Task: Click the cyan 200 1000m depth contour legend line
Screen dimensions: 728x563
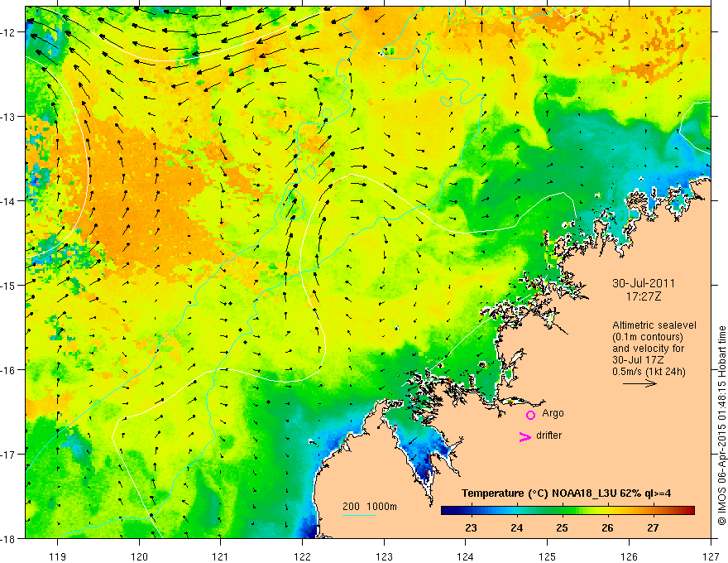Action: [x=359, y=515]
